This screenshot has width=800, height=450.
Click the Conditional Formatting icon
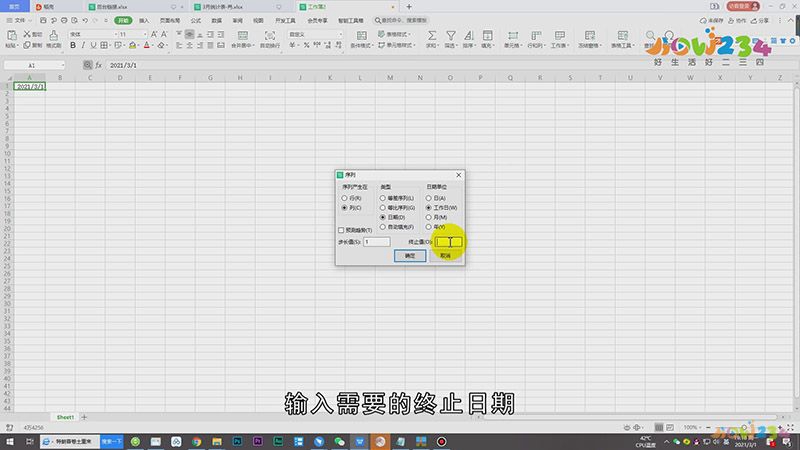[x=361, y=35]
